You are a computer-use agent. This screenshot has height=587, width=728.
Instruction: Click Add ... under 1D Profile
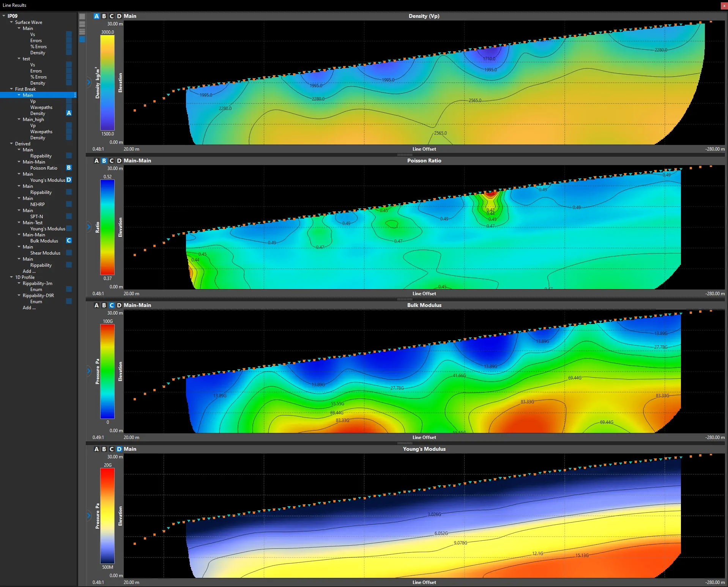(x=29, y=307)
